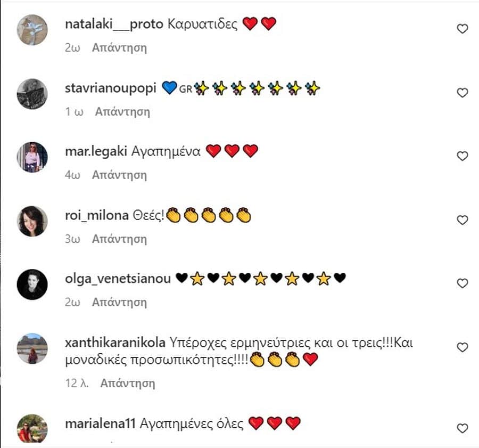Heart the comment from olga_venetsianou

(462, 283)
